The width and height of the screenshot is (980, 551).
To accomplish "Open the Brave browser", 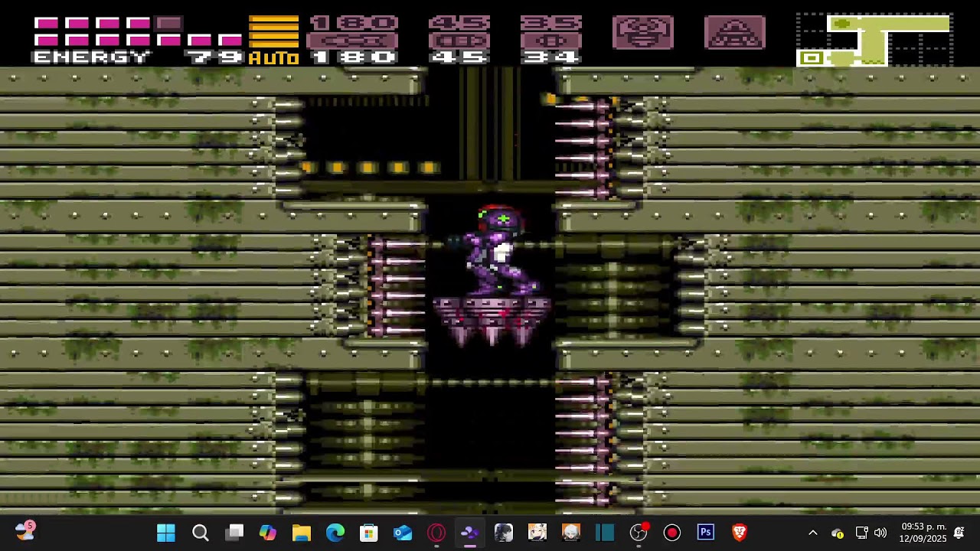I will 740,533.
